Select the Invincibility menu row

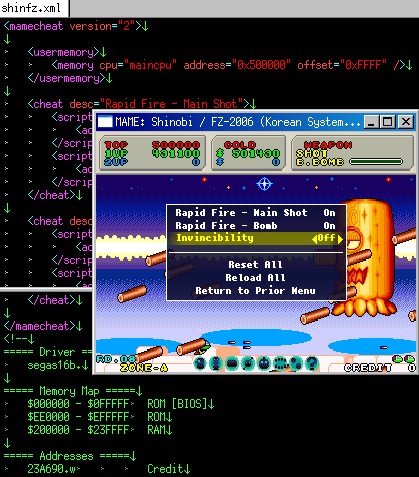[x=256, y=239]
